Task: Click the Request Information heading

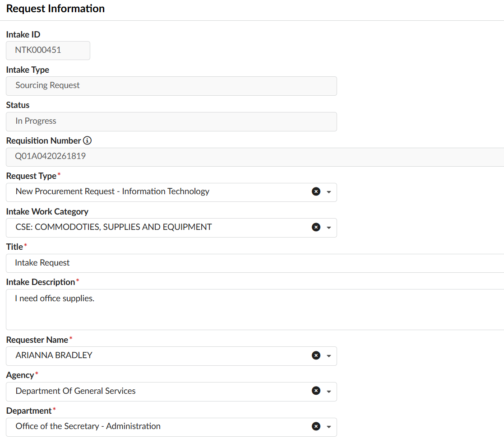Action: [55, 9]
